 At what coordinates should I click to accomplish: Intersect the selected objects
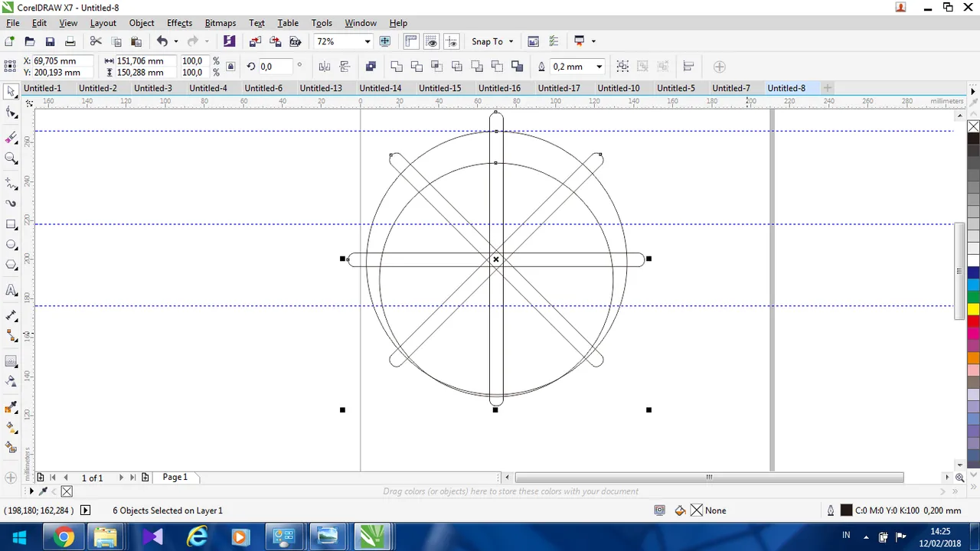(x=436, y=67)
